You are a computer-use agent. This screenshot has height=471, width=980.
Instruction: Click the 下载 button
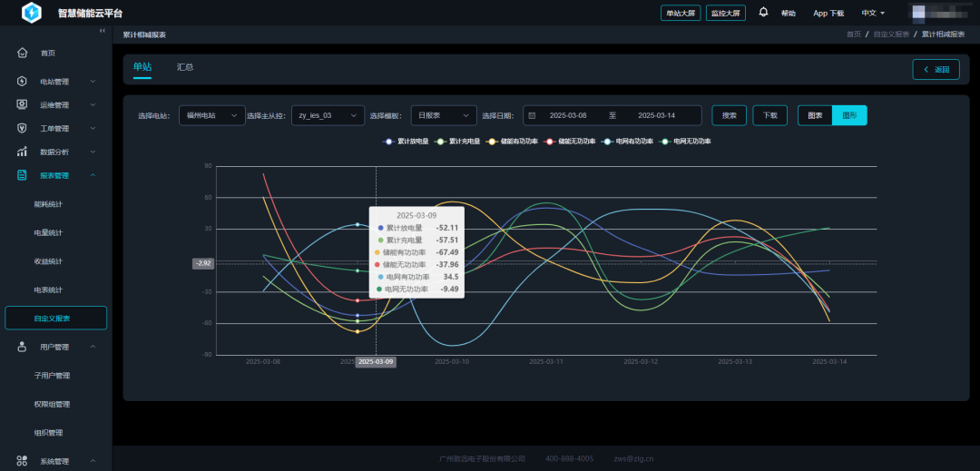[770, 115]
